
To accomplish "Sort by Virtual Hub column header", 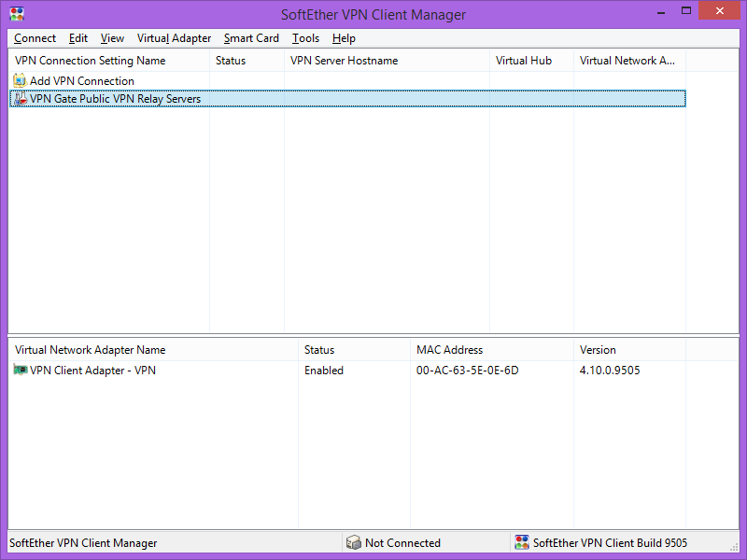I will pyautogui.click(x=531, y=61).
